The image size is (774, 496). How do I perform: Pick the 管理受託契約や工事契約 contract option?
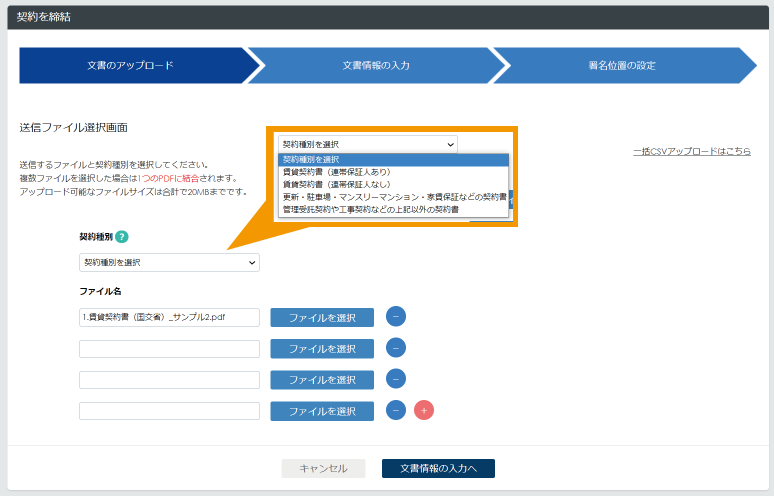tap(393, 210)
